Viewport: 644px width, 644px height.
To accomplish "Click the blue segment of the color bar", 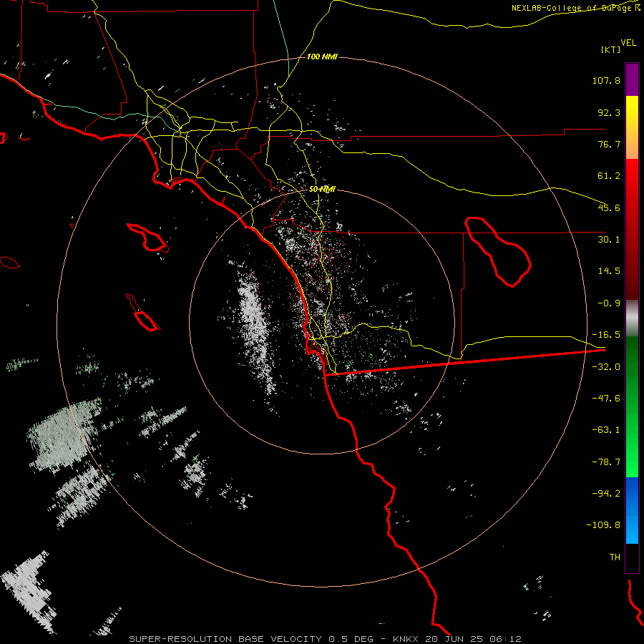I will coord(632,510).
